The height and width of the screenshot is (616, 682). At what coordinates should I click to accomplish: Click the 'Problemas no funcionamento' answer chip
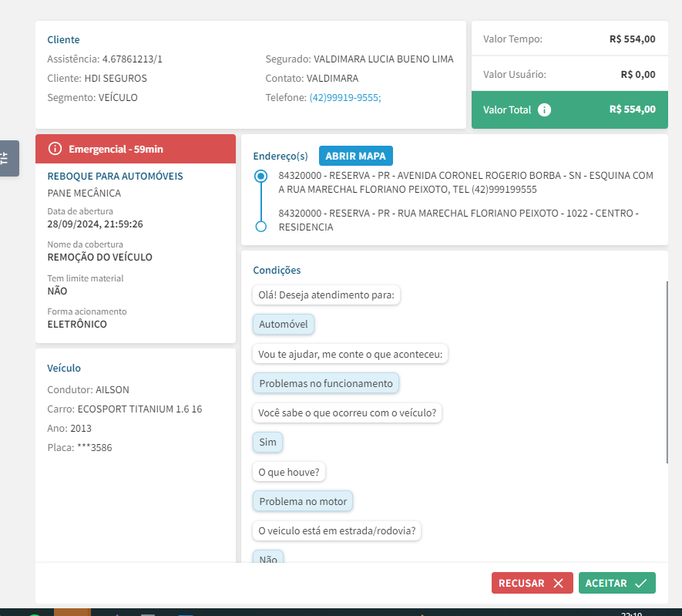point(325,383)
